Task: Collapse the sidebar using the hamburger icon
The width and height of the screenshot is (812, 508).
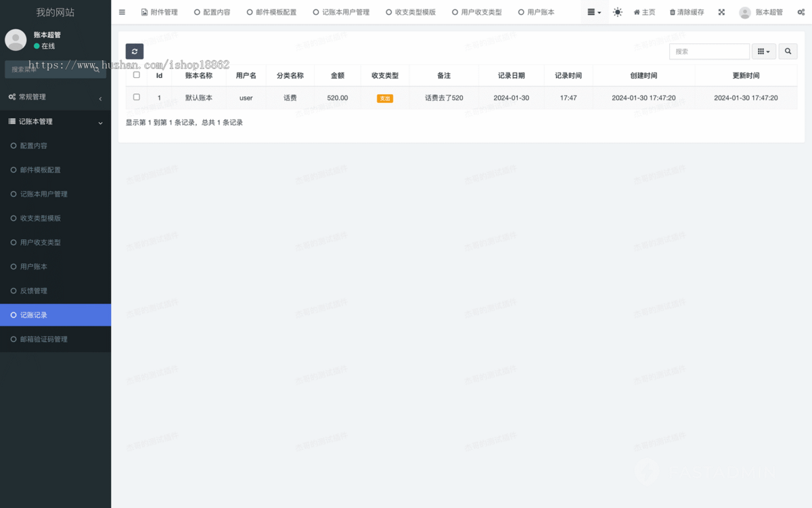Action: (122, 12)
